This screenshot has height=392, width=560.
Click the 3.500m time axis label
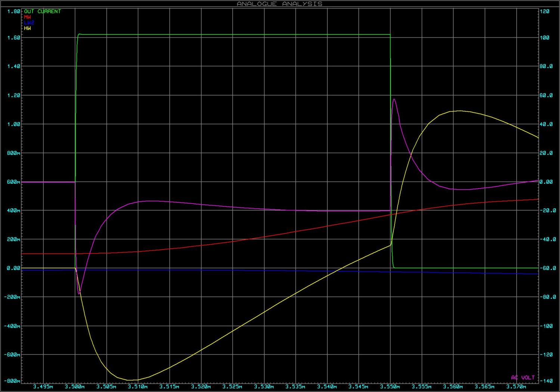(x=75, y=387)
